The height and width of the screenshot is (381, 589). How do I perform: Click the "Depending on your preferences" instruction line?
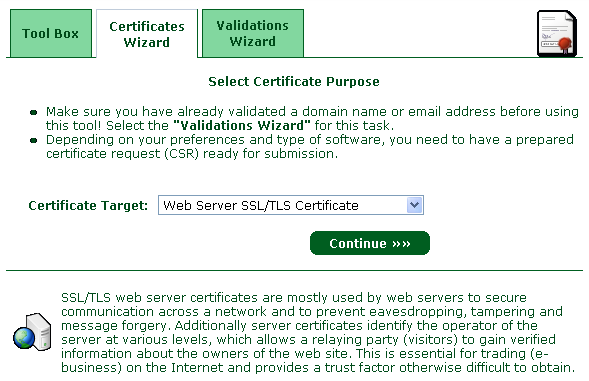(310, 140)
